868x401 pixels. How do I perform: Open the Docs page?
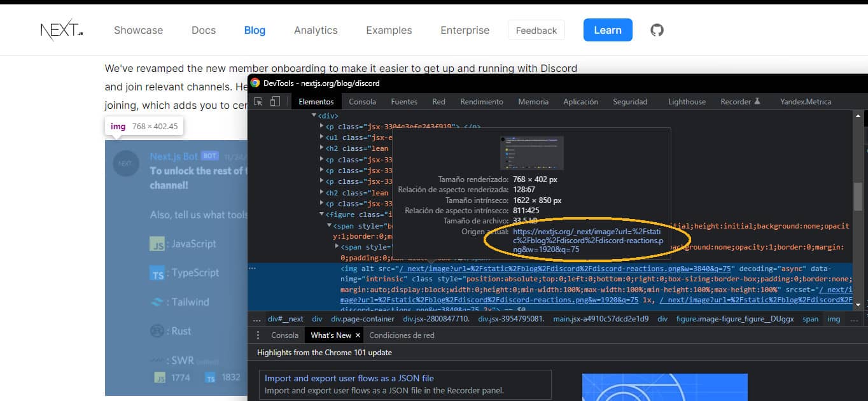[x=204, y=30]
